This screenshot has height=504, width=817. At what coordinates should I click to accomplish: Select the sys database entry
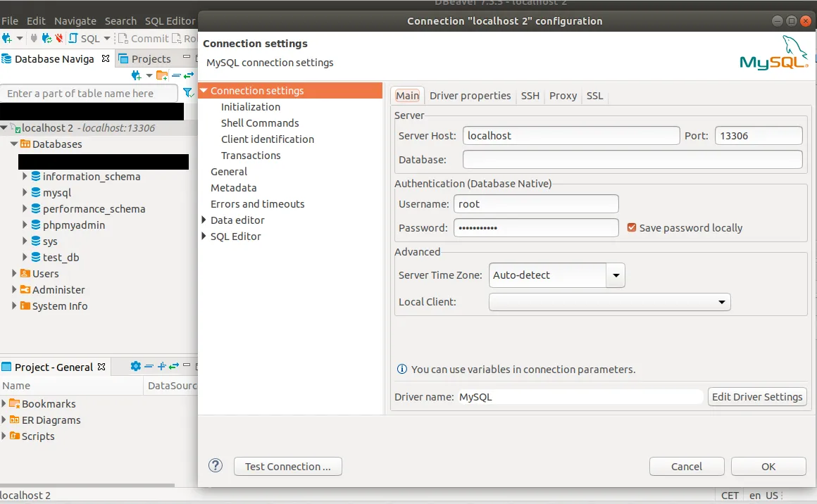[50, 241]
